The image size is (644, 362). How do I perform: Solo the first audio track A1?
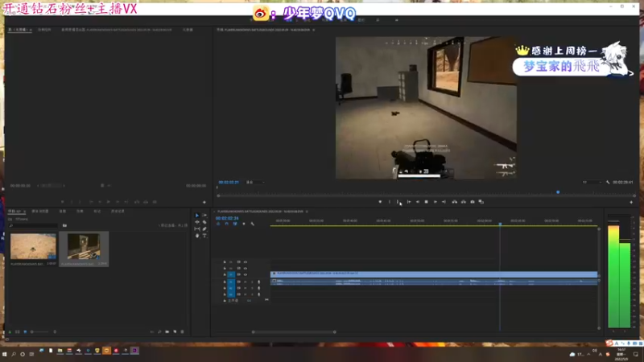point(252,282)
